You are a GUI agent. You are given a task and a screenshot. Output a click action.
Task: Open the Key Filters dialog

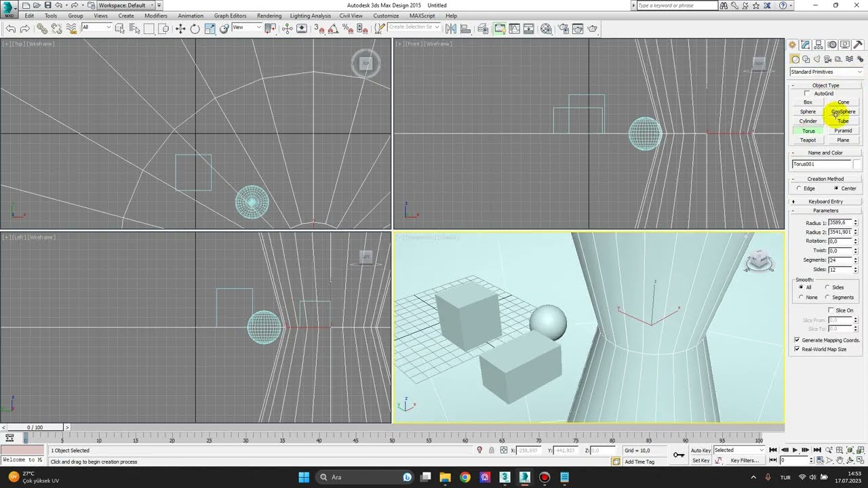pyautogui.click(x=745, y=460)
